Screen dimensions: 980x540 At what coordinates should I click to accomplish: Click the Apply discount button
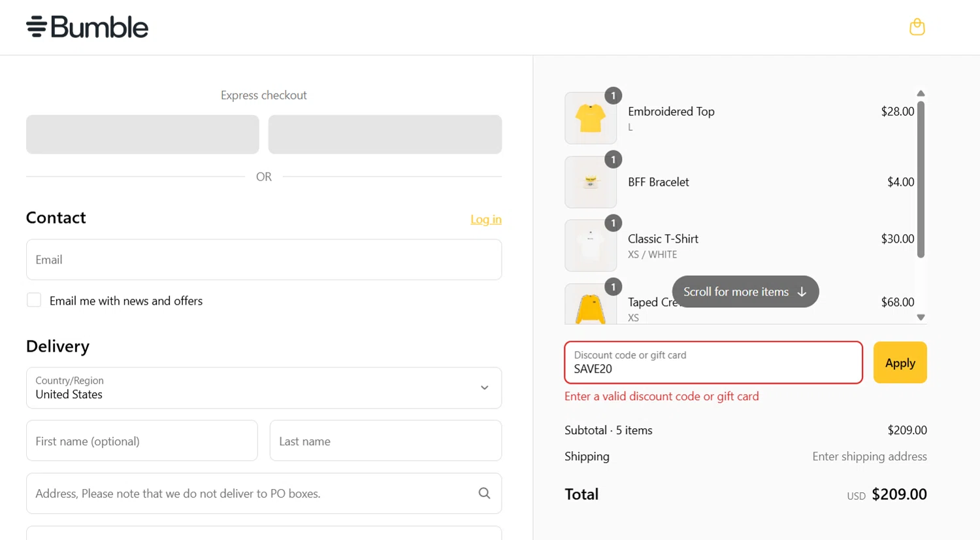click(900, 363)
